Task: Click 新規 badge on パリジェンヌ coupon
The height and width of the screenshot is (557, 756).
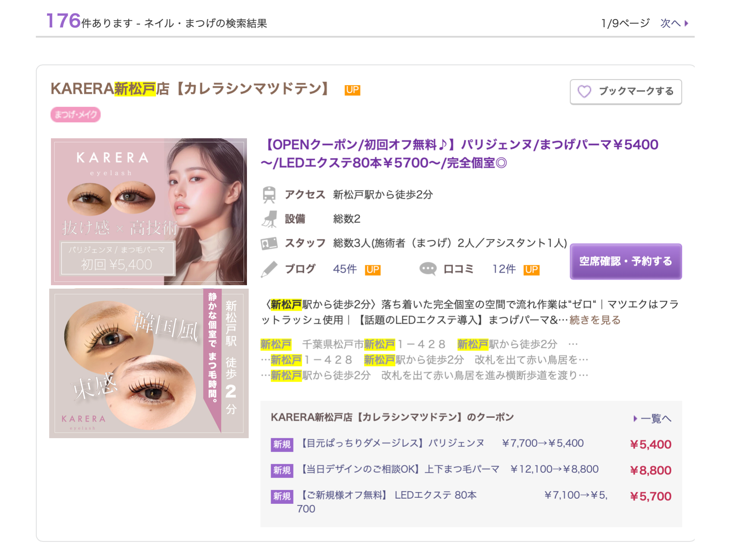Action: [282, 444]
